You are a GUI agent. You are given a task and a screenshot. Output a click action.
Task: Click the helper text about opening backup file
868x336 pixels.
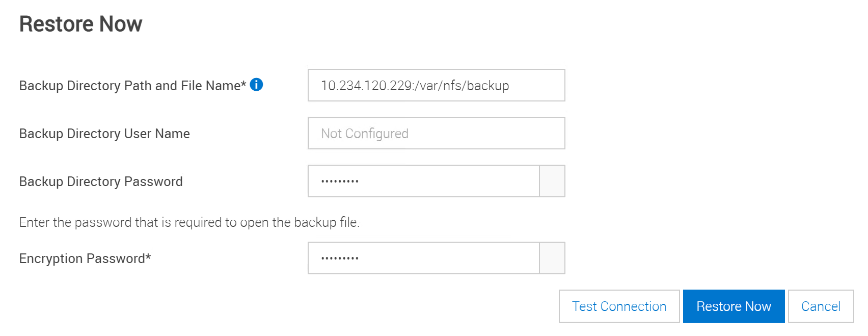tap(189, 222)
